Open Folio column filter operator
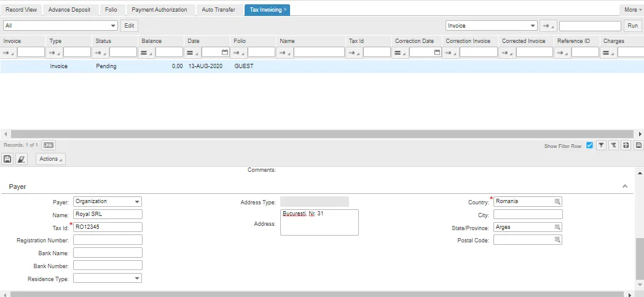644x297 pixels. pos(238,53)
